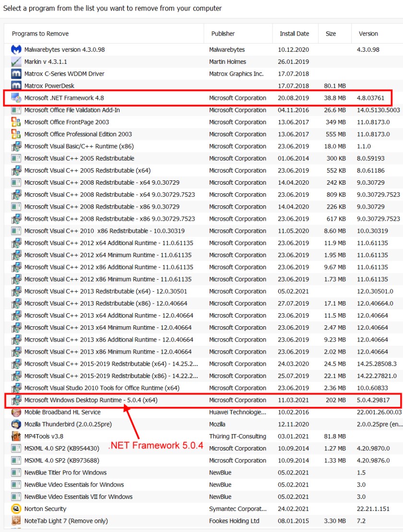
Task: Select Visual C++ 2015-2019 Redistributable (x86) name
Action: (x=111, y=376)
